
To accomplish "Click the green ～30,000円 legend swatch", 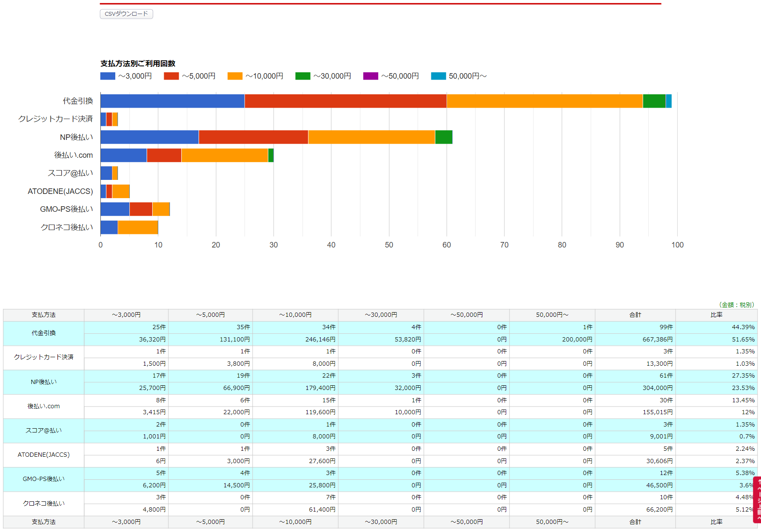I will (x=302, y=76).
